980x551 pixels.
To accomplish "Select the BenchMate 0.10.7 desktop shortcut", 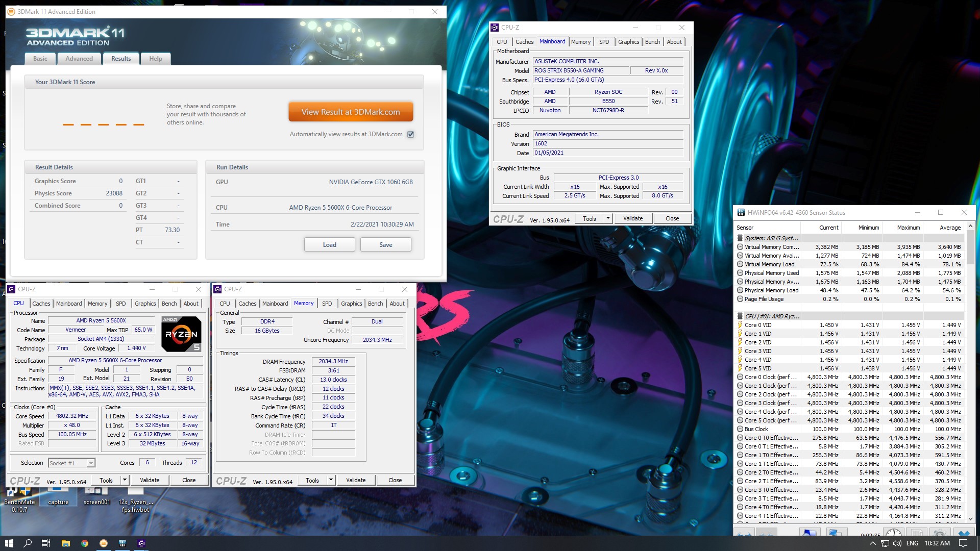I will pos(19,499).
